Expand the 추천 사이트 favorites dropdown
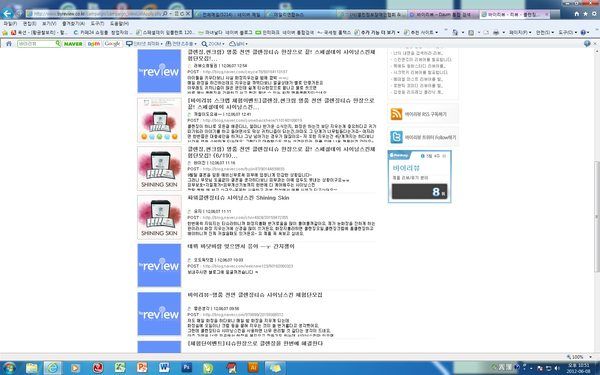The height and width of the screenshot is (375, 600). pyautogui.click(x=421, y=33)
